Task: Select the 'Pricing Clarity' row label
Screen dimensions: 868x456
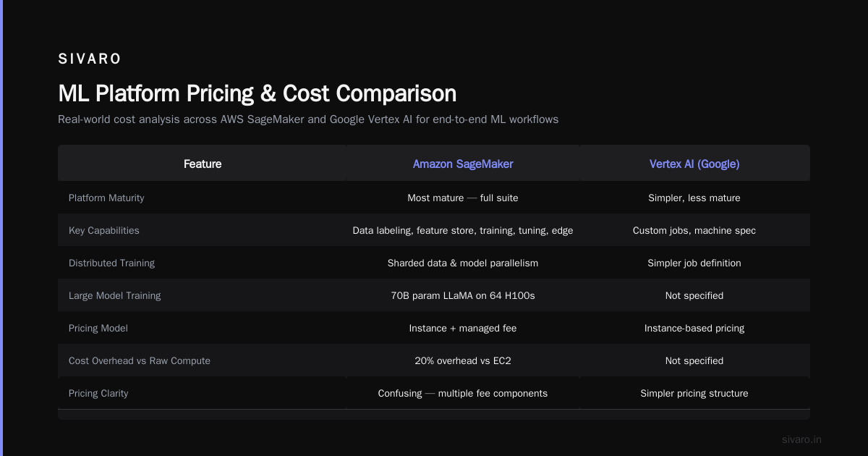Action: tap(98, 393)
